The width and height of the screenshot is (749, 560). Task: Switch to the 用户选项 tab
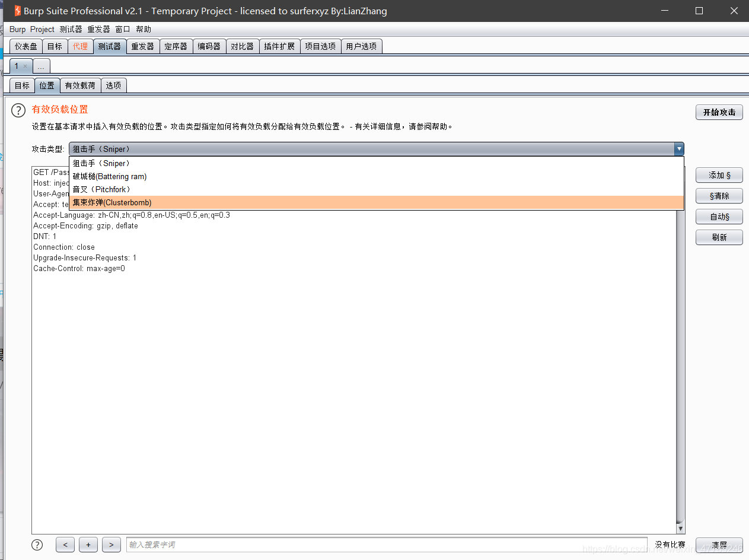361,46
